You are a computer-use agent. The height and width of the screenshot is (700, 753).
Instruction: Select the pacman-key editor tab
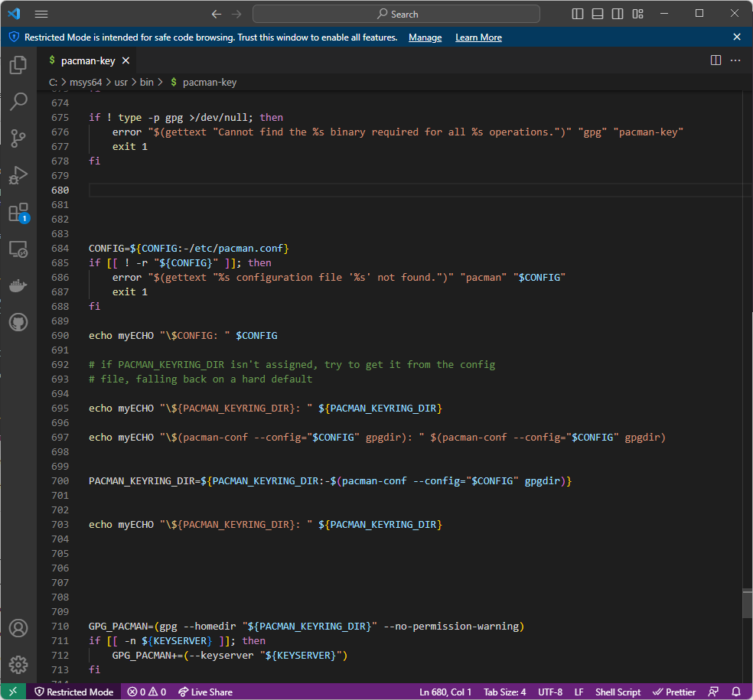click(x=86, y=60)
